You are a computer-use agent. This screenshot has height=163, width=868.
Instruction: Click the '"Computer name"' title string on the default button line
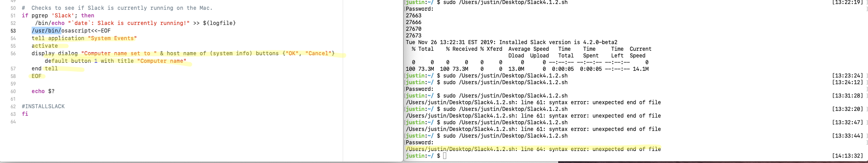(162, 61)
